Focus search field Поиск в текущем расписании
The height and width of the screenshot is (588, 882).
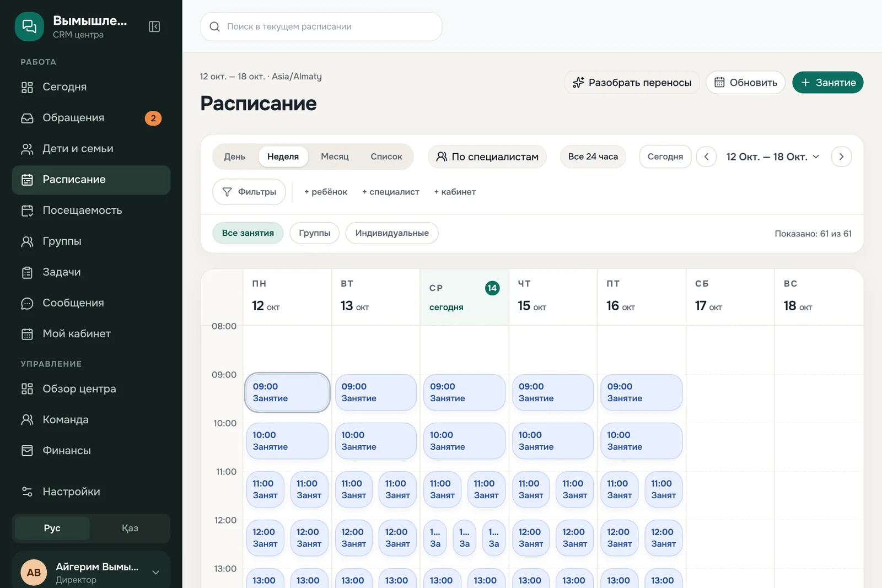(x=321, y=26)
